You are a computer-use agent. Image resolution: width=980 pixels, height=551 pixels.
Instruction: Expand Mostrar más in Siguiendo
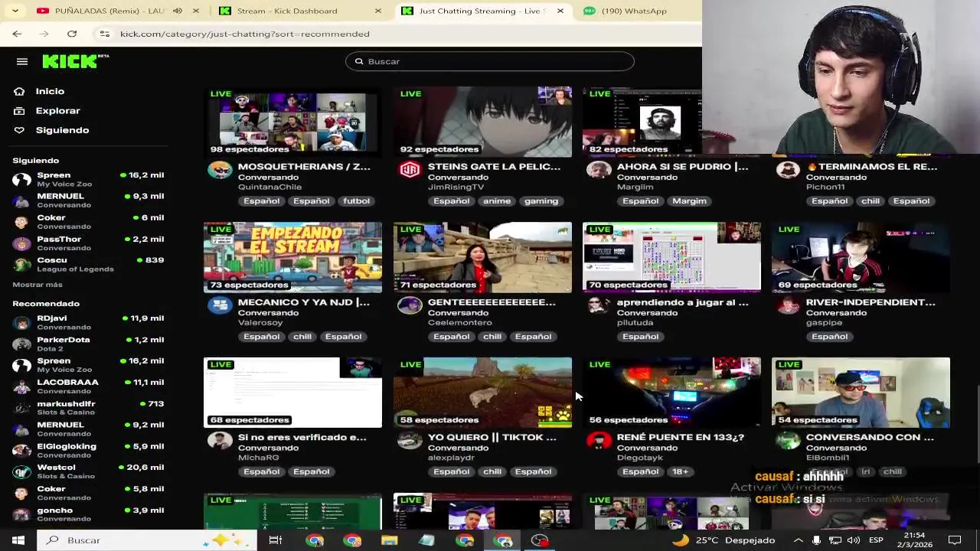(x=38, y=285)
